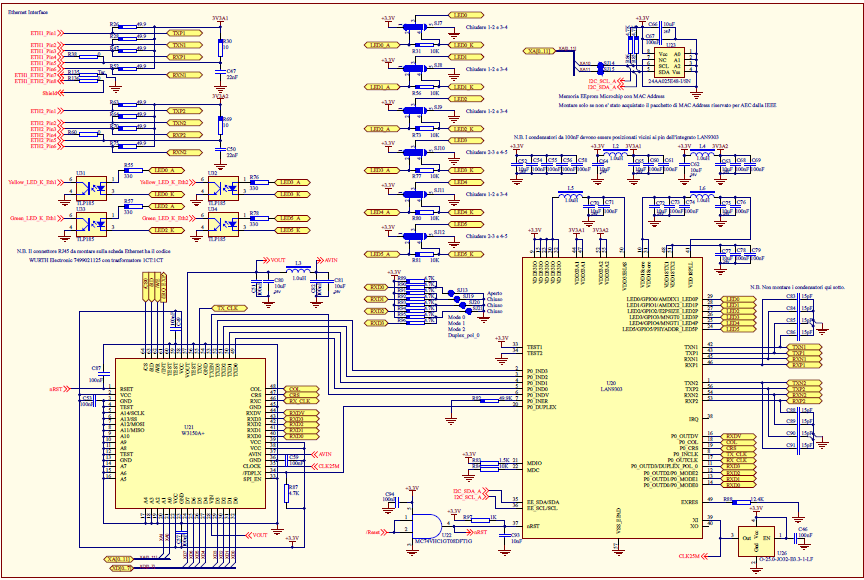Select capacitor C93 10nF
The image size is (864, 580).
point(504,535)
